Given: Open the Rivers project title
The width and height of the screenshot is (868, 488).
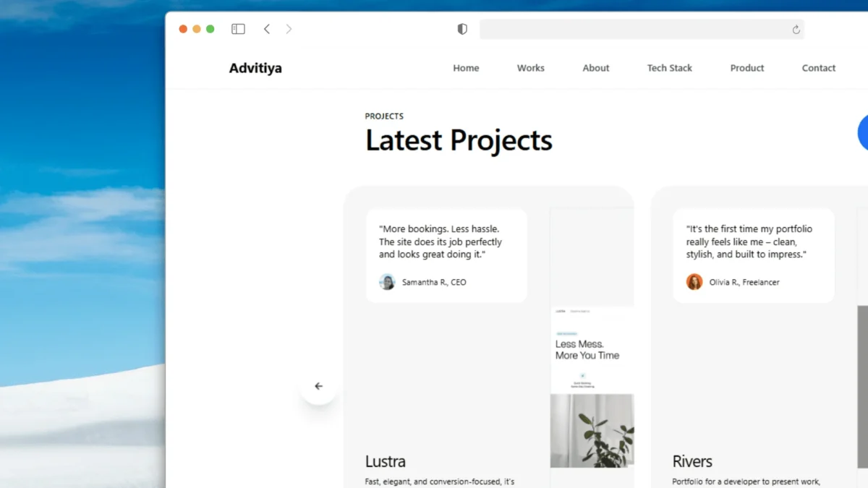Looking at the screenshot, I should tap(692, 461).
